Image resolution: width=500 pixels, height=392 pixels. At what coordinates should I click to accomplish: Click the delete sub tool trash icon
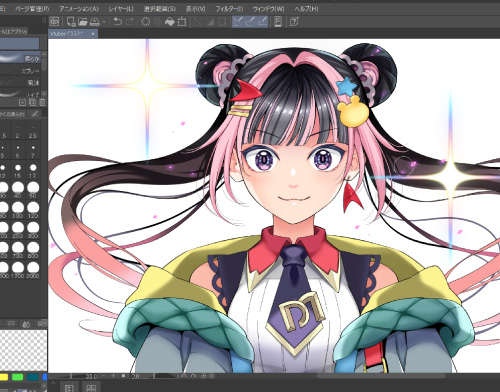pos(42,102)
